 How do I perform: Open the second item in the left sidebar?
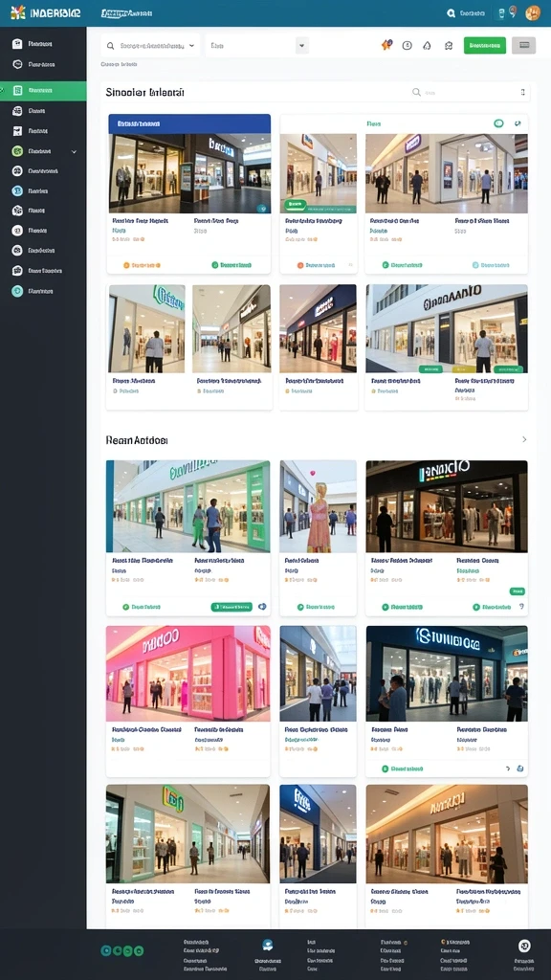click(43, 64)
